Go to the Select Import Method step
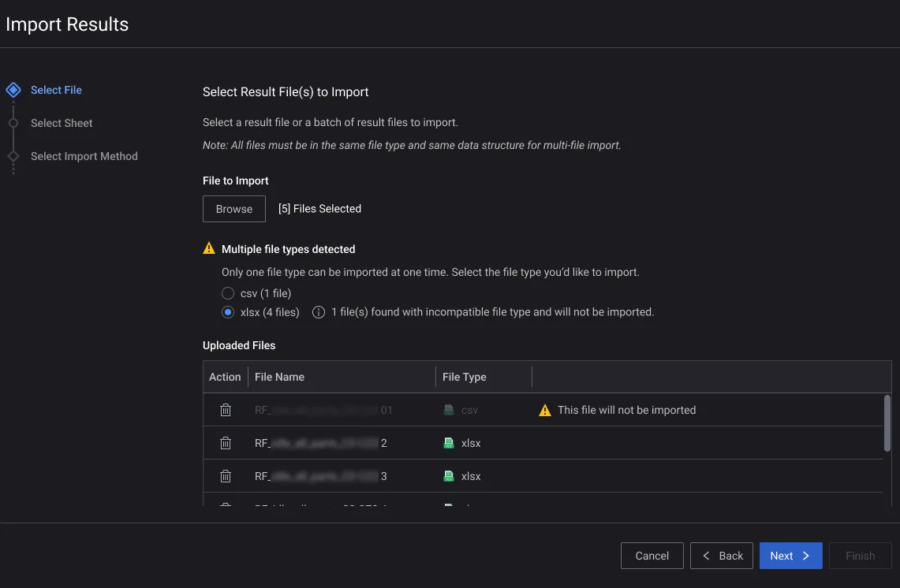The width and height of the screenshot is (900, 588). pyautogui.click(x=84, y=156)
